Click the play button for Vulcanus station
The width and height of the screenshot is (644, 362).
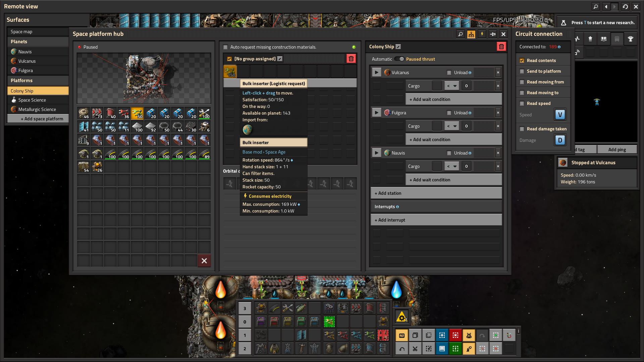coord(376,72)
